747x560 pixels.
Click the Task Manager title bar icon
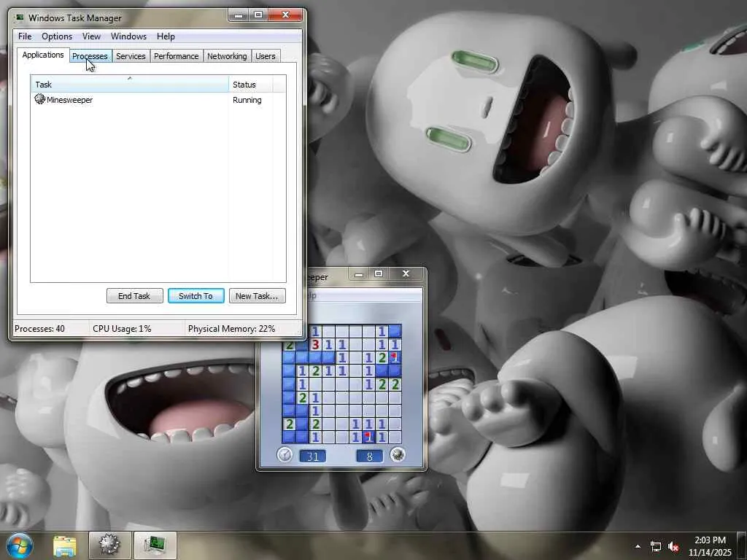pyautogui.click(x=20, y=17)
